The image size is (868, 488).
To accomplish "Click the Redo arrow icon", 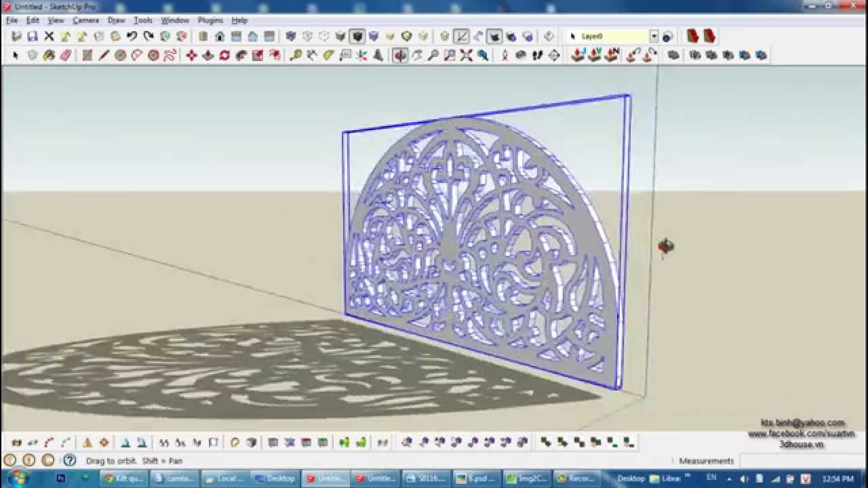I will click(149, 37).
